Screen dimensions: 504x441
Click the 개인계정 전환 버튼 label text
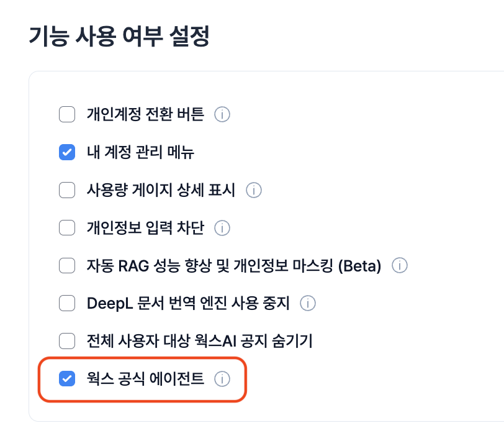(x=145, y=114)
